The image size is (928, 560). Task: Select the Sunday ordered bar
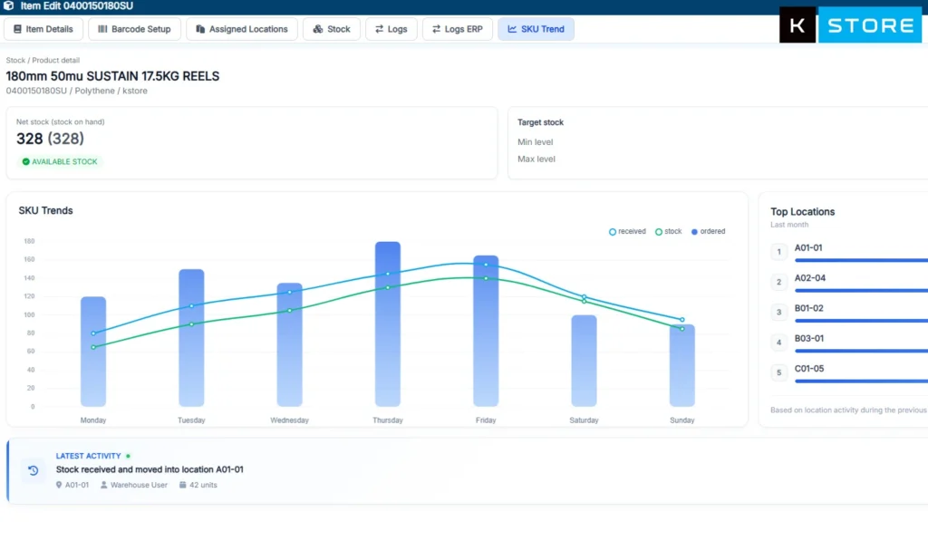pos(681,365)
